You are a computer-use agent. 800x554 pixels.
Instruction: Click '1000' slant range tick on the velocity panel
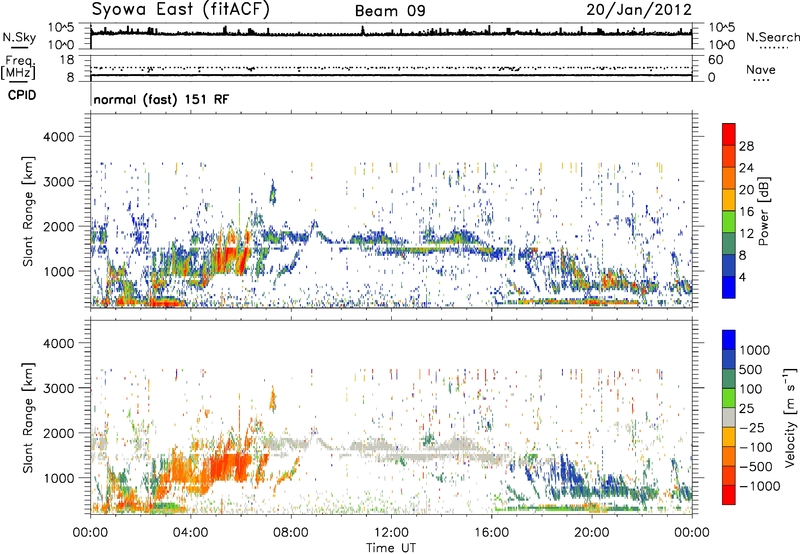pos(58,478)
